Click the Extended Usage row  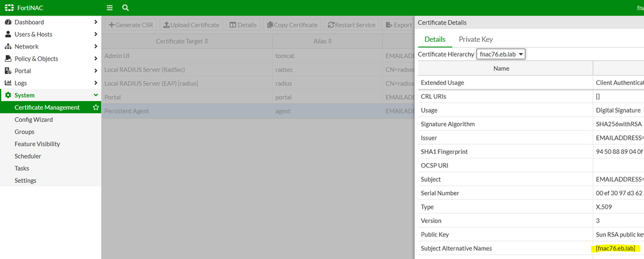pos(531,82)
